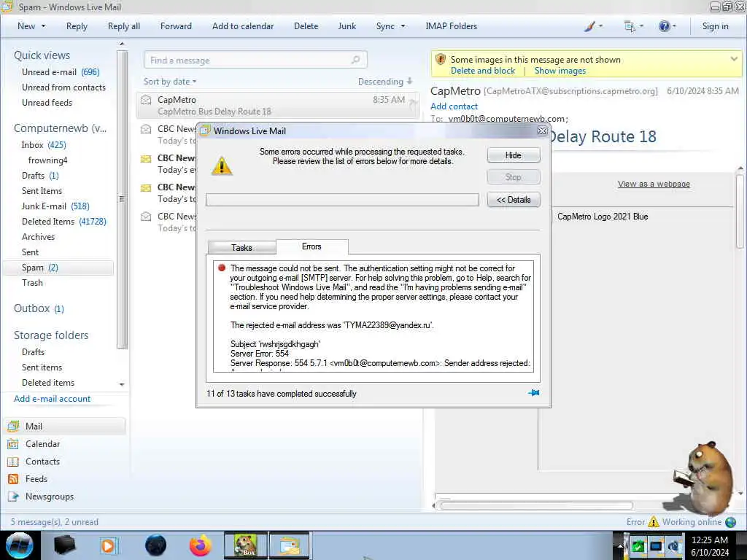Click Forward in the toolbar
Image resolution: width=747 pixels, height=560 pixels.
176,26
